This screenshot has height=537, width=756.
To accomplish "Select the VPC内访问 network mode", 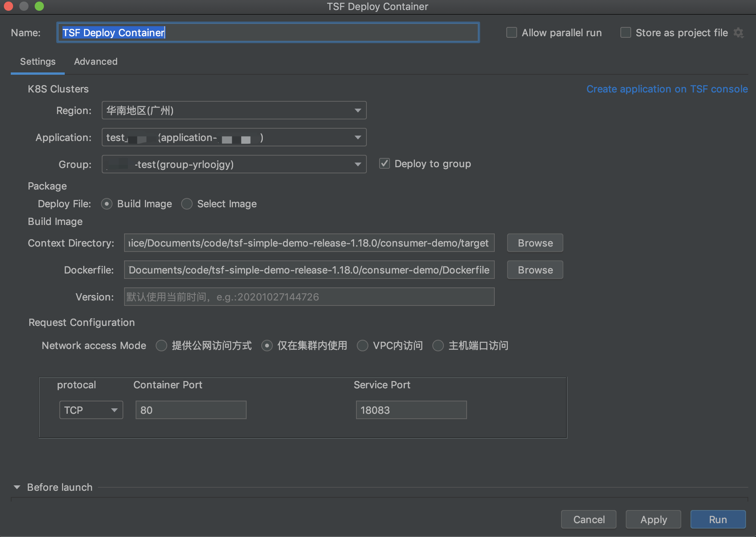I will (x=362, y=346).
